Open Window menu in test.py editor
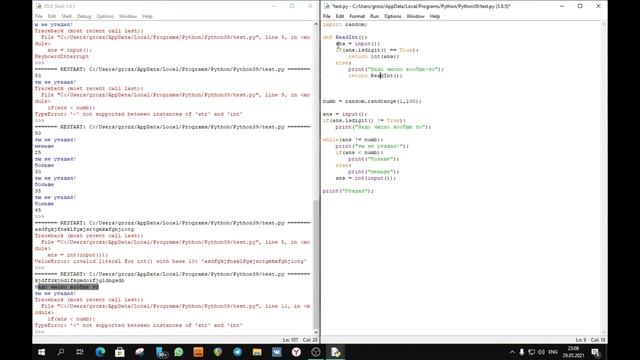The width and height of the screenshot is (640, 360). pyautogui.click(x=416, y=16)
